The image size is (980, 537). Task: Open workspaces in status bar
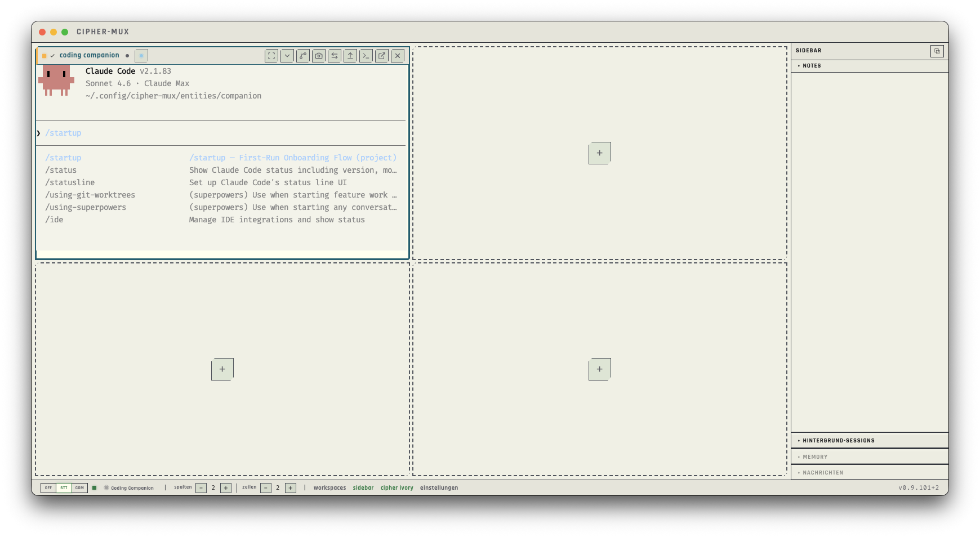coord(330,488)
